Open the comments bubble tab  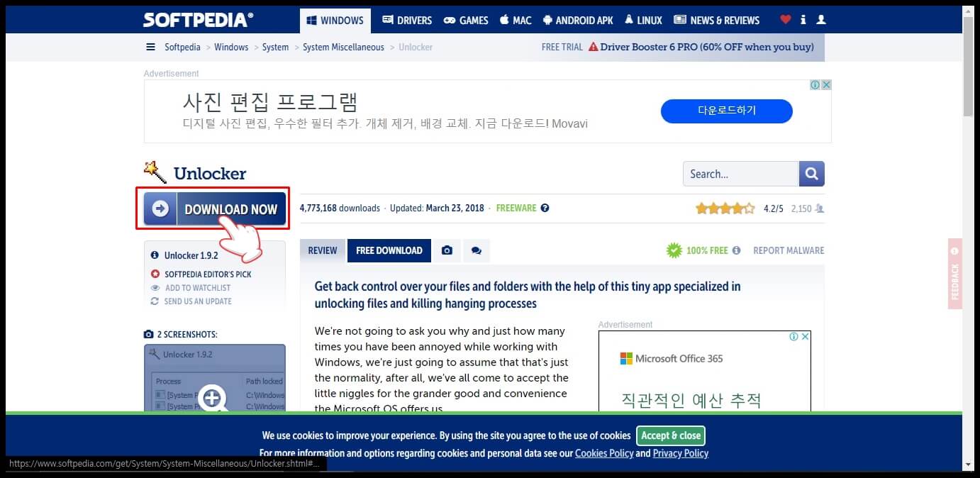point(476,250)
